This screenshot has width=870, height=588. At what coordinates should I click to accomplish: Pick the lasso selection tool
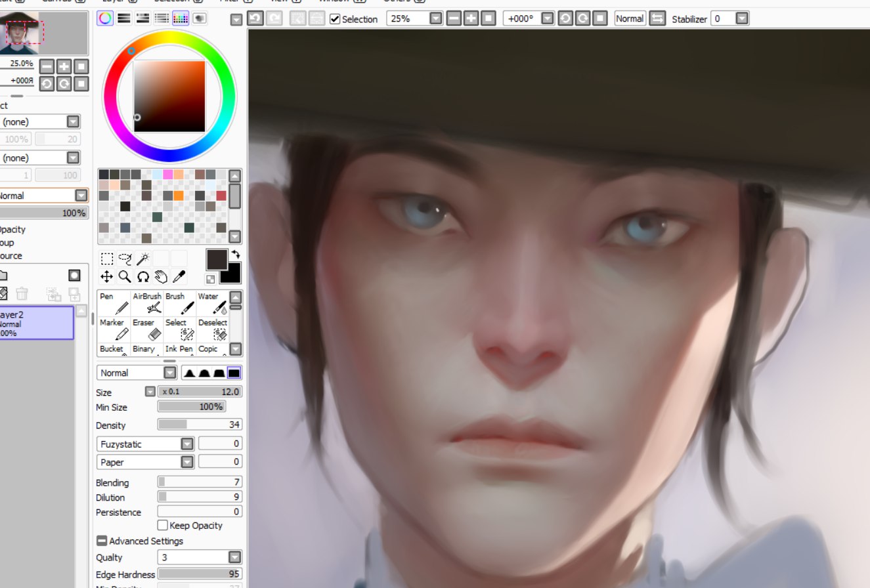pos(125,259)
